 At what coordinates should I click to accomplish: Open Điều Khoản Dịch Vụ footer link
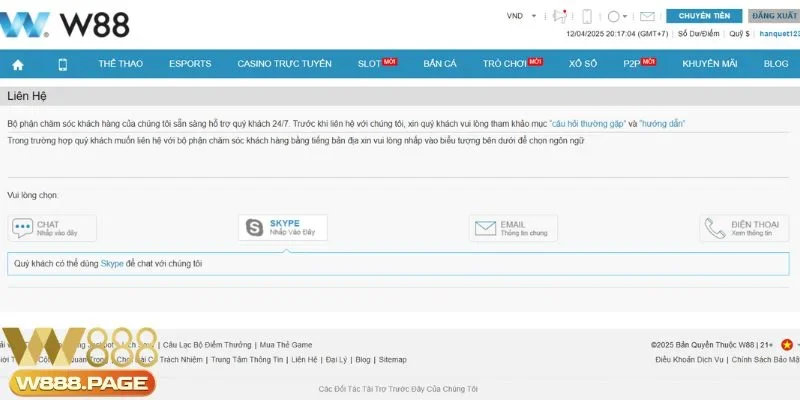pyautogui.click(x=689, y=360)
